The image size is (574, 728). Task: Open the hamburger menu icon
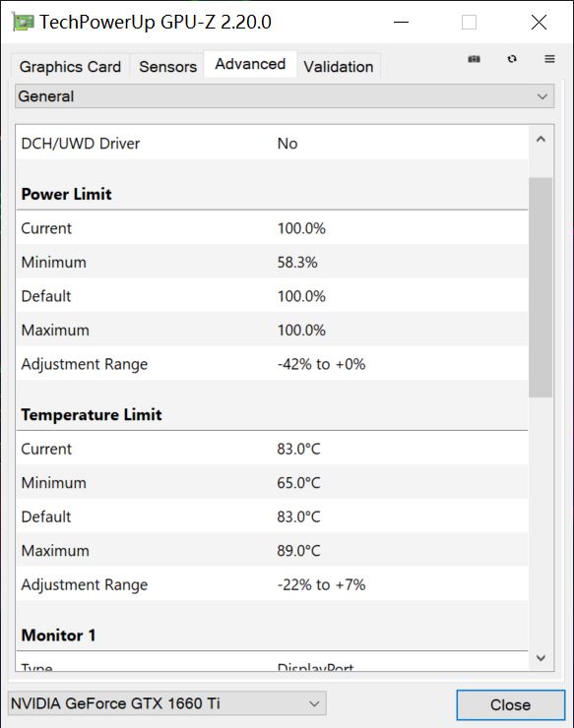point(549,59)
